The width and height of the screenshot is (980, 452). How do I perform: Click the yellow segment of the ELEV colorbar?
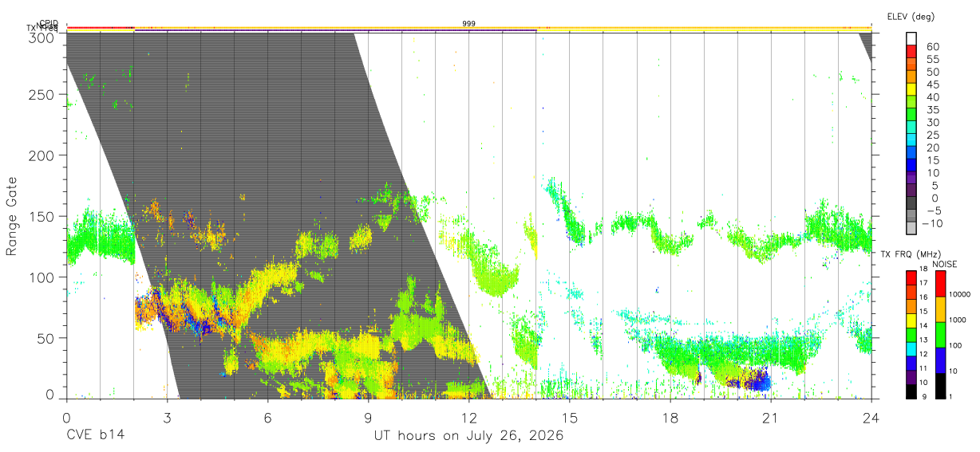pos(911,89)
